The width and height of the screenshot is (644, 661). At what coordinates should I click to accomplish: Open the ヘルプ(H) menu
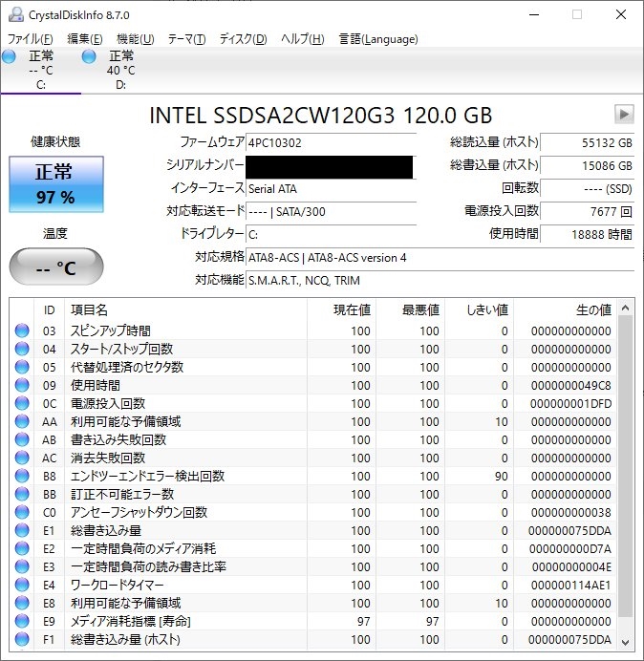[x=303, y=39]
